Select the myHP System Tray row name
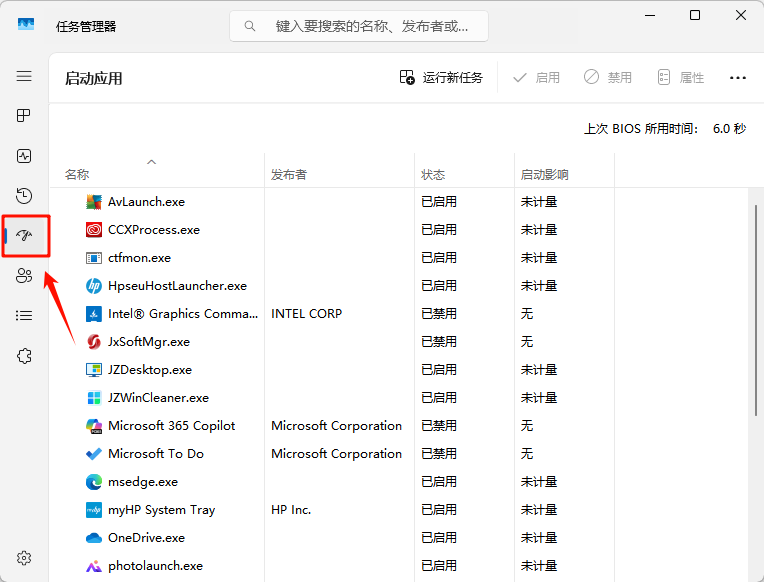Screen dimensions: 764x582 click(161, 510)
